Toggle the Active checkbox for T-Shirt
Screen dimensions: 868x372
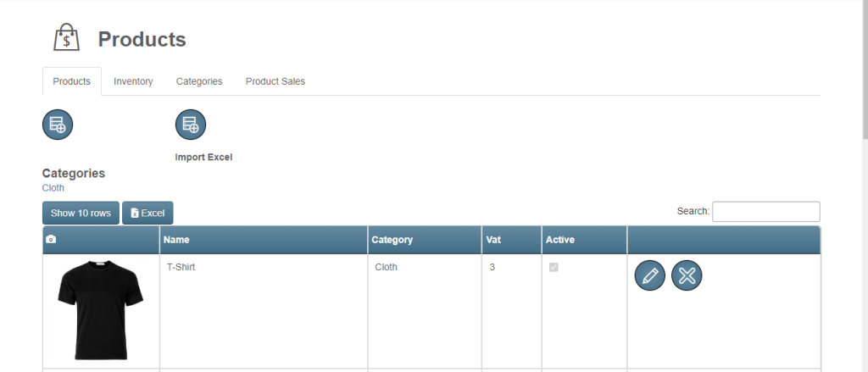point(554,267)
